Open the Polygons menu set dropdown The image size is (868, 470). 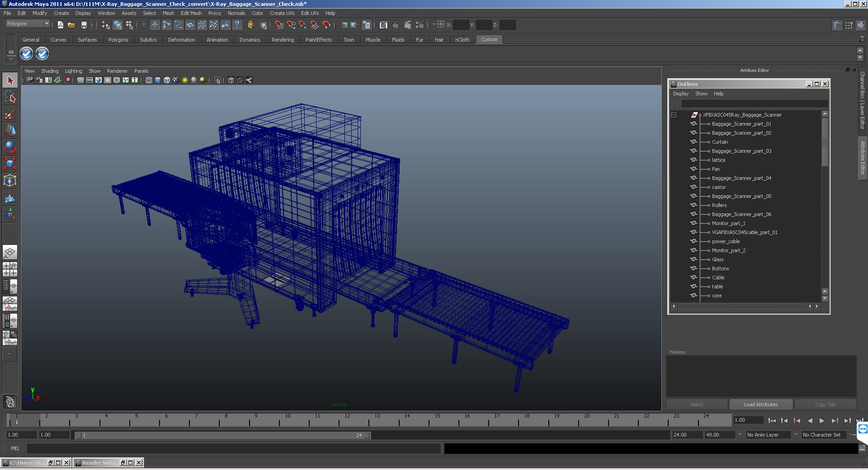click(28, 23)
